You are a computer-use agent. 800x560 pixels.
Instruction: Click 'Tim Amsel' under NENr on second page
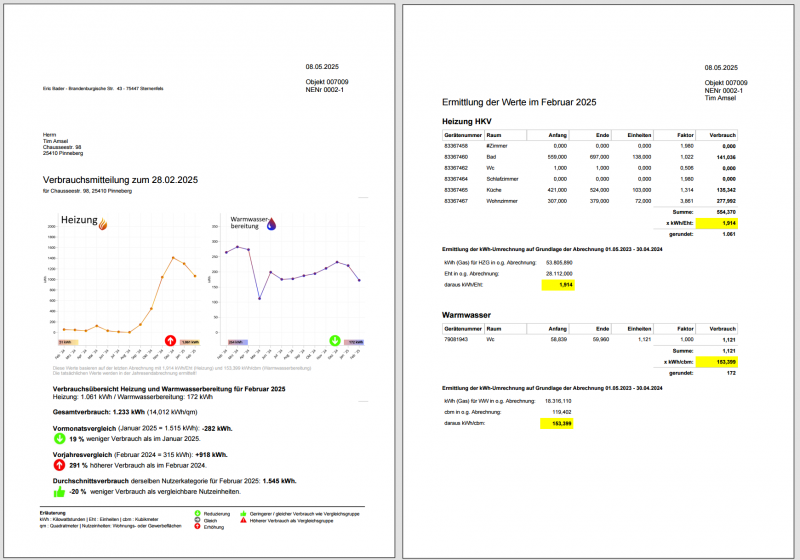tap(720, 98)
